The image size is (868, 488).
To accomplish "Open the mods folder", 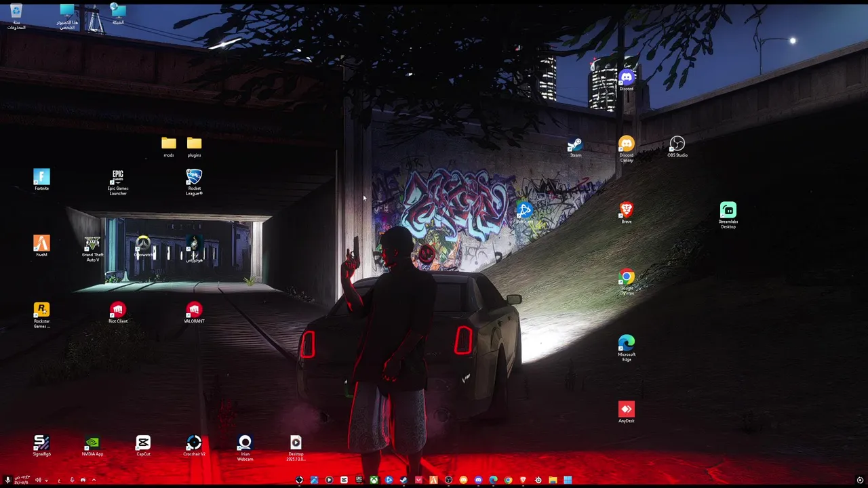I will pyautogui.click(x=169, y=146).
